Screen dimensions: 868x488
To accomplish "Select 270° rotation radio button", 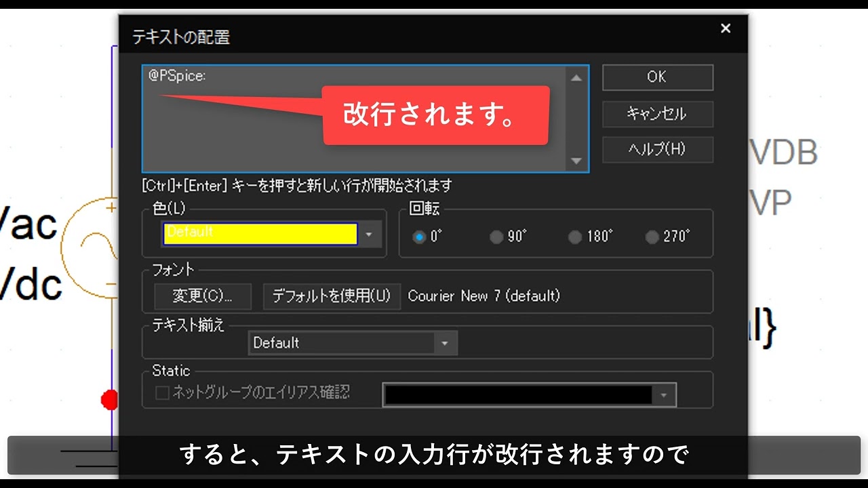I will coord(652,237).
